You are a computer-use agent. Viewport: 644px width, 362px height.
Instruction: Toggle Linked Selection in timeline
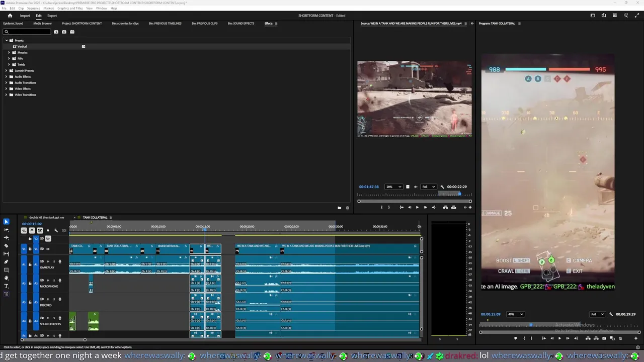(40, 230)
